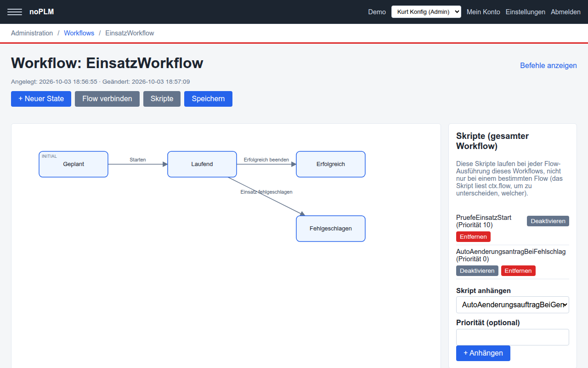
Task: Click the Administration breadcrumb text
Action: [x=32, y=33]
